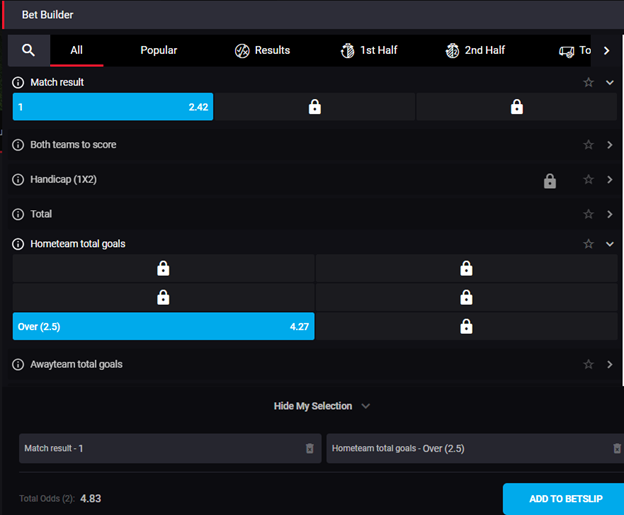The height and width of the screenshot is (515, 624).
Task: Select the All tab
Action: click(x=76, y=50)
